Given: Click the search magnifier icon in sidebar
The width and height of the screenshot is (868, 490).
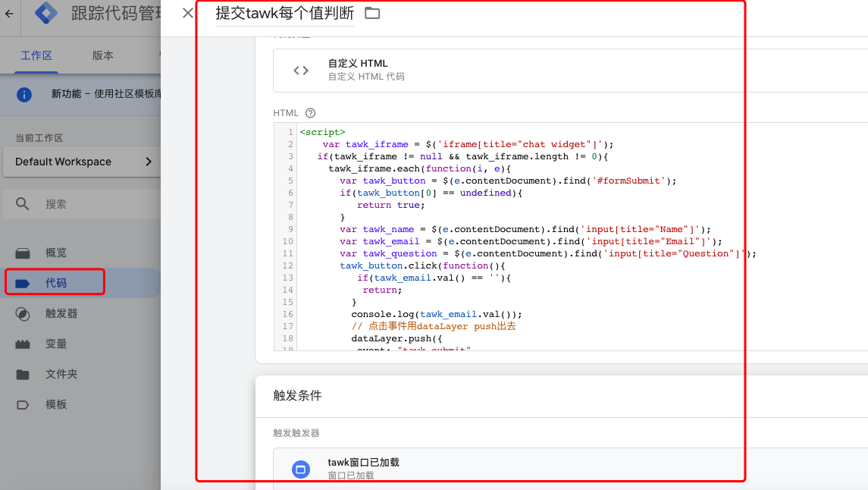Looking at the screenshot, I should (x=23, y=204).
